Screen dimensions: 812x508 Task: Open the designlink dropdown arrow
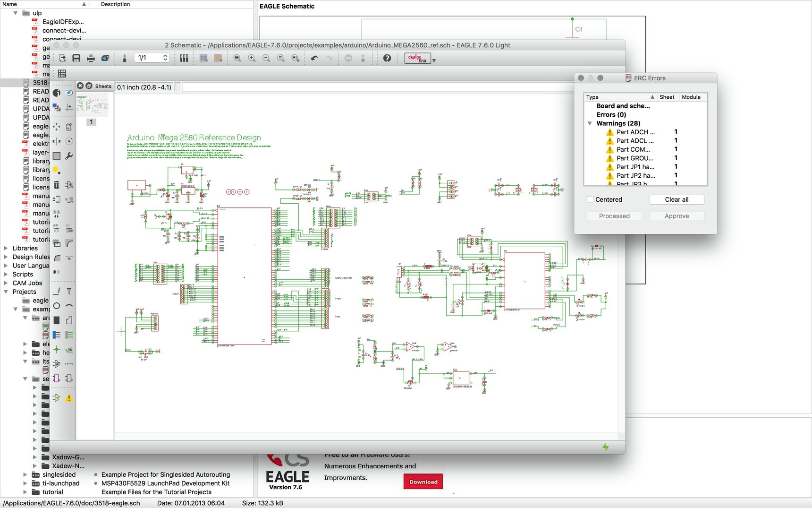pyautogui.click(x=434, y=60)
